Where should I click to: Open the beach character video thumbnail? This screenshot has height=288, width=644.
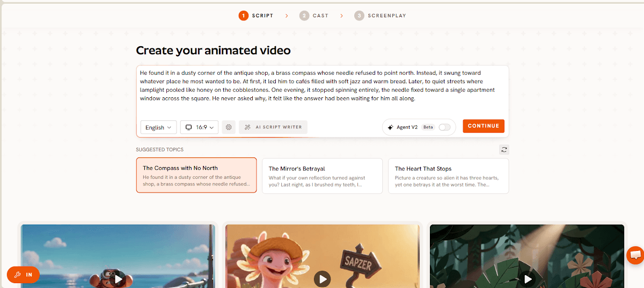click(x=118, y=256)
